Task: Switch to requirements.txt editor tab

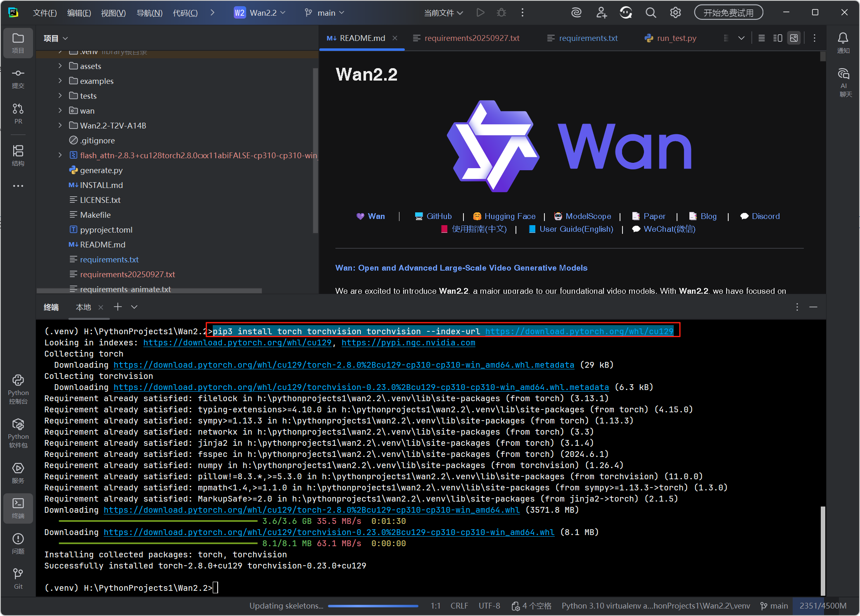Action: click(582, 38)
